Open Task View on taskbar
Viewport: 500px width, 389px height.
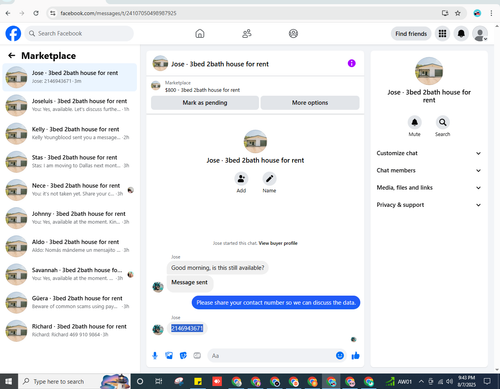[x=159, y=381]
